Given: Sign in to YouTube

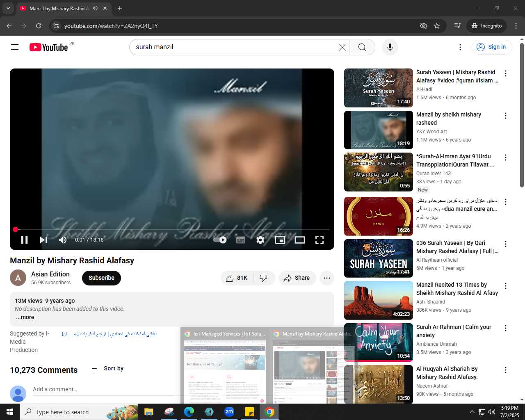Looking at the screenshot, I should tap(492, 47).
